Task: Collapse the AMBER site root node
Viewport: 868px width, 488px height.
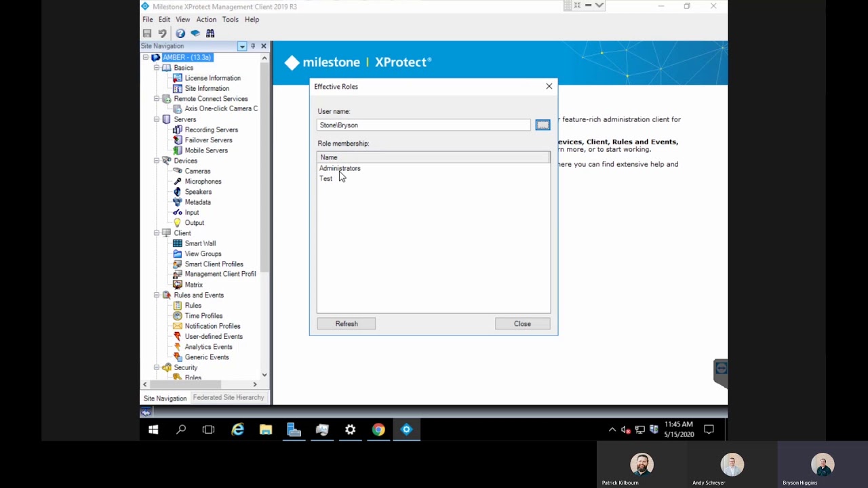Action: [145, 58]
